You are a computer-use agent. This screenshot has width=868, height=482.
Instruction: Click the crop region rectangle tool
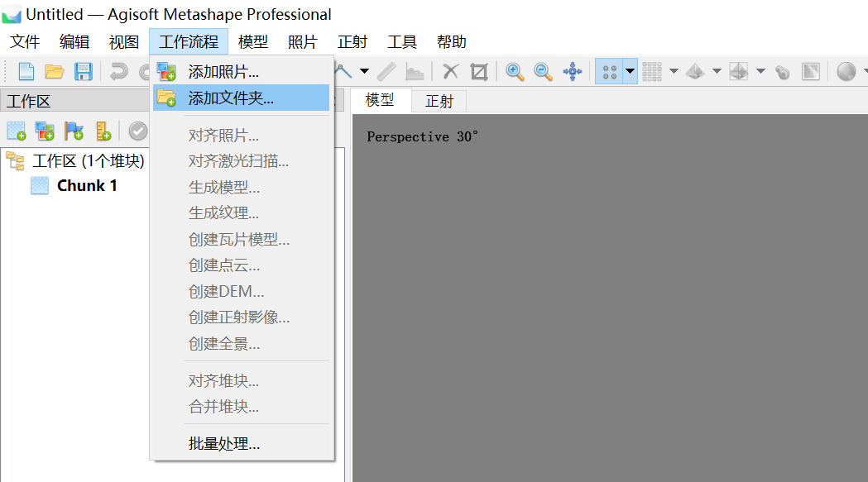click(478, 72)
